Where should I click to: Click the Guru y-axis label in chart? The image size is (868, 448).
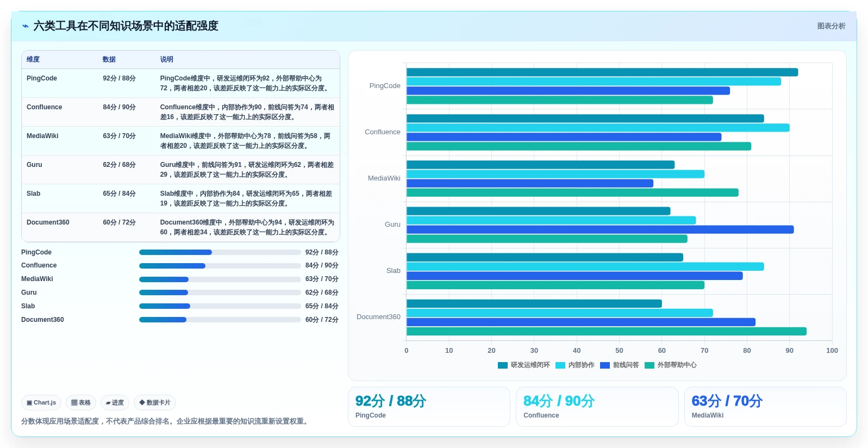392,225
